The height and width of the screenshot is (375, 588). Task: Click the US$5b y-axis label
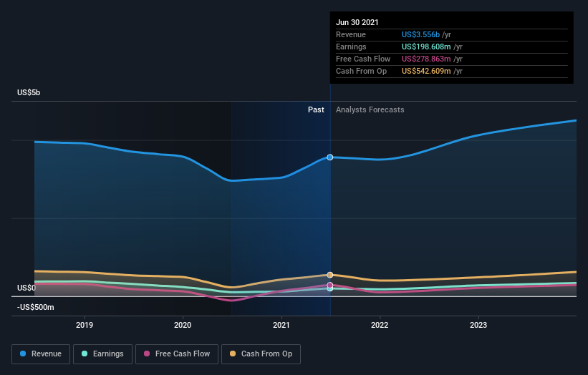click(29, 92)
